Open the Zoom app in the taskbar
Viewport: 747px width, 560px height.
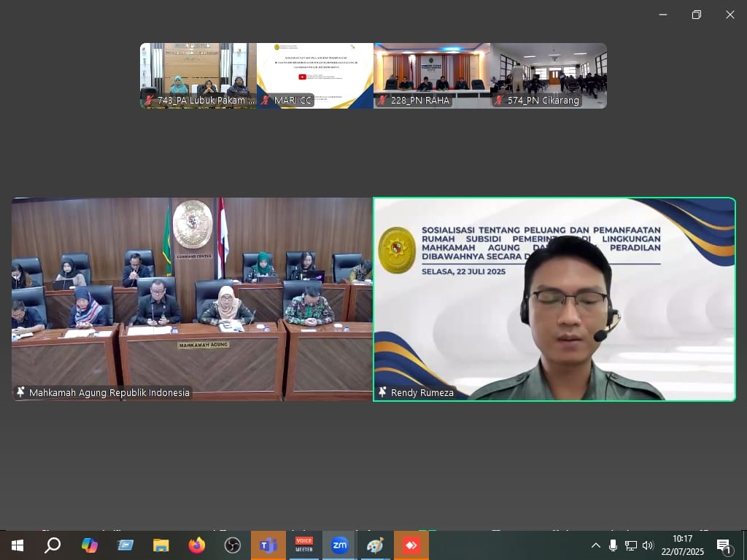point(339,545)
